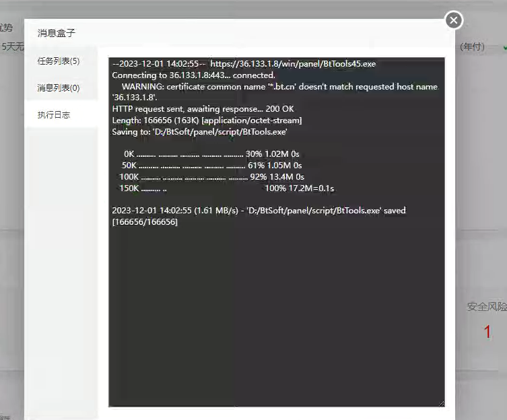507x420 pixels.
Task: Click the 0K 30% progress line
Action: coord(211,154)
